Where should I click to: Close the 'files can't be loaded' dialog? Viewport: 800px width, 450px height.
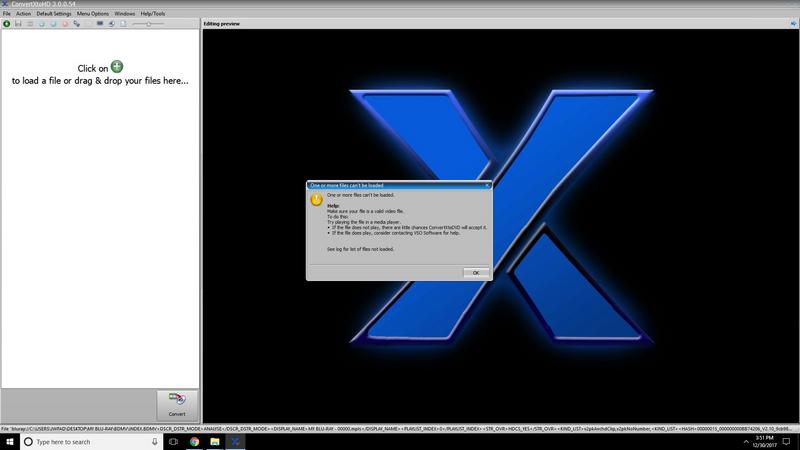(x=487, y=185)
